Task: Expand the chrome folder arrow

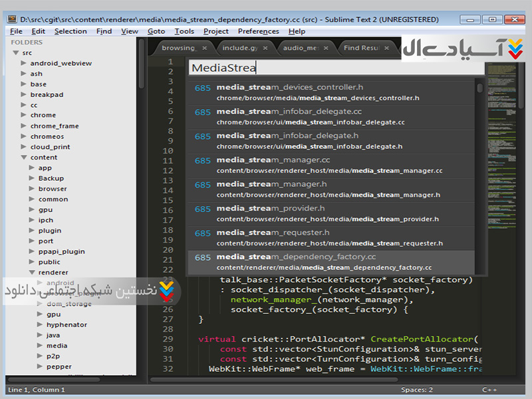Action: coord(24,116)
